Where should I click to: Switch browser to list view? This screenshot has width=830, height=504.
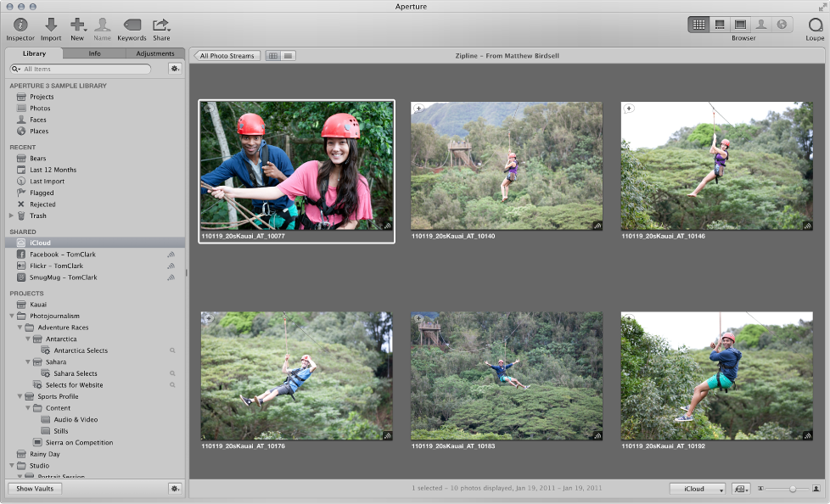click(289, 56)
